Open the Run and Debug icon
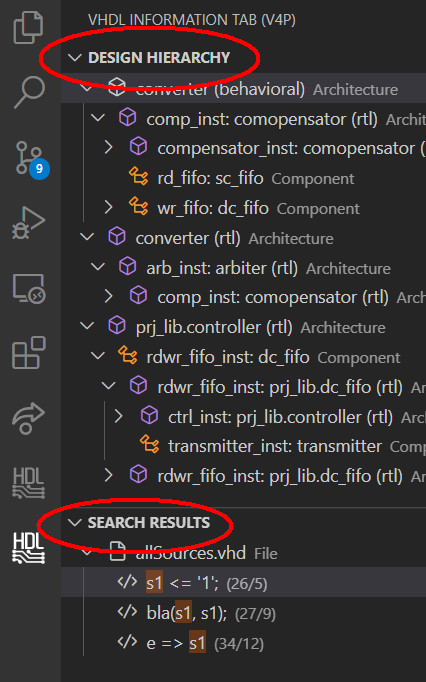Image resolution: width=426 pixels, height=682 pixels. (28, 223)
